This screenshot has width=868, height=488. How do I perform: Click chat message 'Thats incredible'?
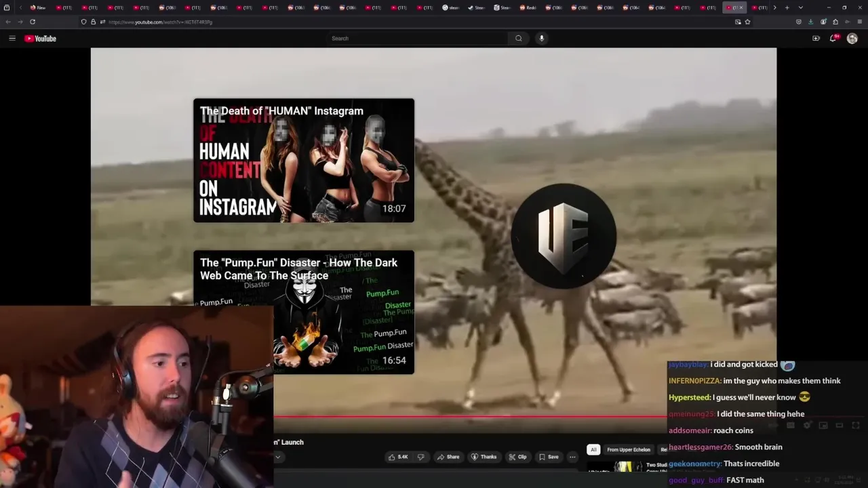tap(751, 464)
